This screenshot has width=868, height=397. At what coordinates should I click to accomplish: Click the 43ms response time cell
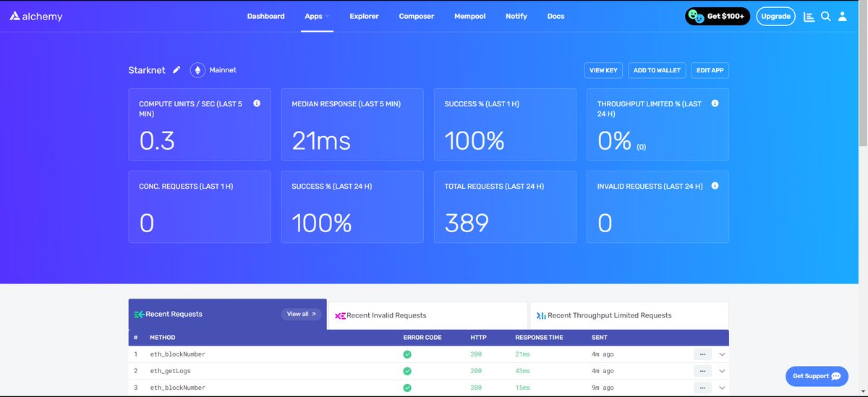coord(522,371)
